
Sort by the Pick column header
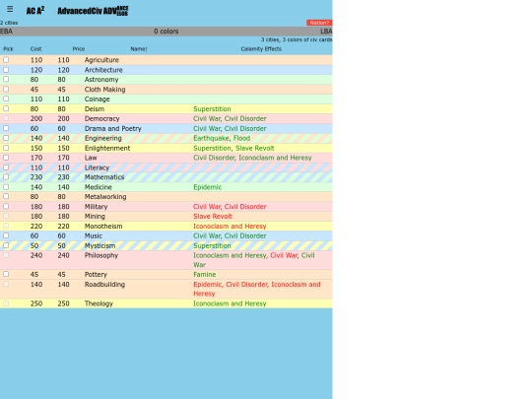[x=8, y=49]
